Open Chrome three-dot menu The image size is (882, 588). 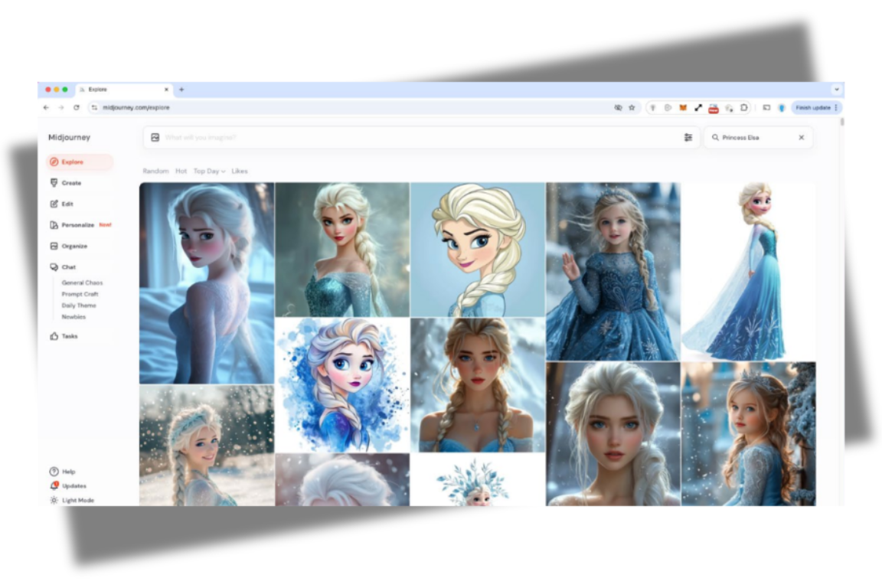point(836,107)
